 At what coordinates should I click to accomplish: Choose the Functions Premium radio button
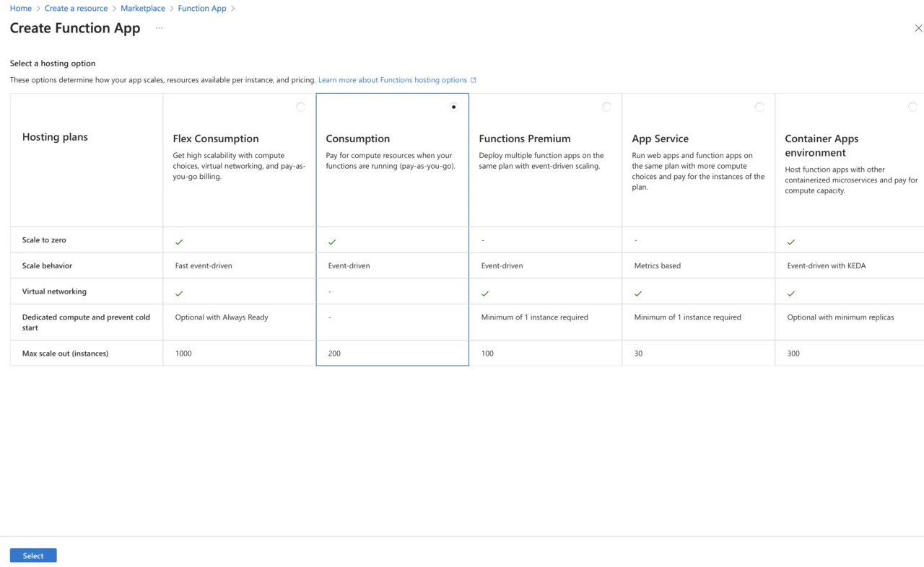coord(606,107)
